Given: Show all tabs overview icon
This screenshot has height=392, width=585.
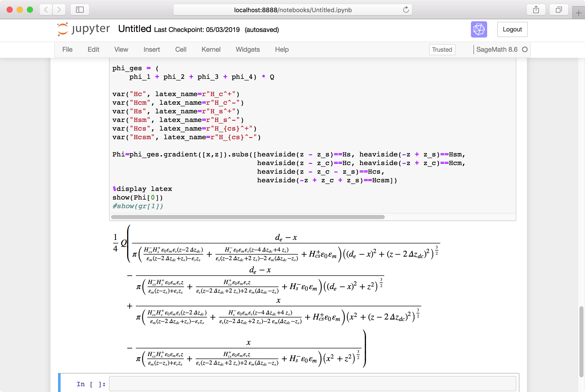Looking at the screenshot, I should [x=559, y=10].
